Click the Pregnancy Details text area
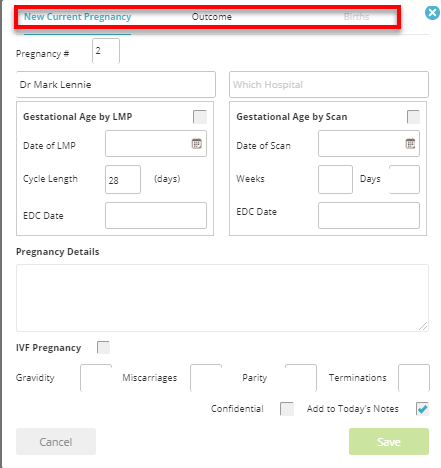This screenshot has width=441, height=468. click(x=222, y=298)
